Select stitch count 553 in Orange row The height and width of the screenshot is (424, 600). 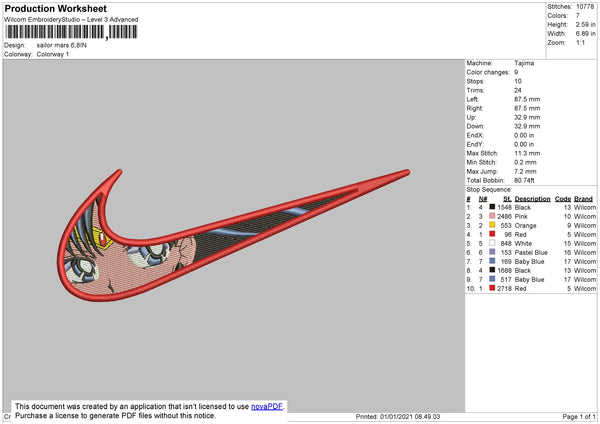pos(506,225)
